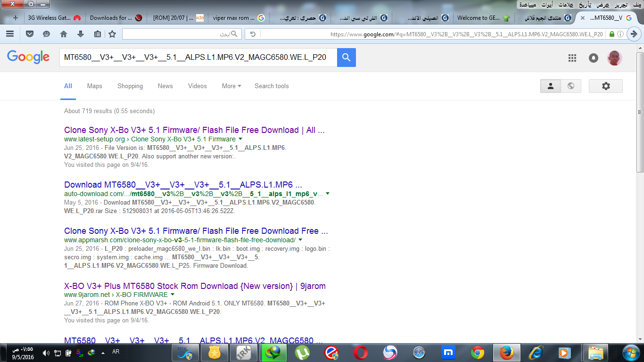Click the volume speaker tray icon

coord(46,353)
